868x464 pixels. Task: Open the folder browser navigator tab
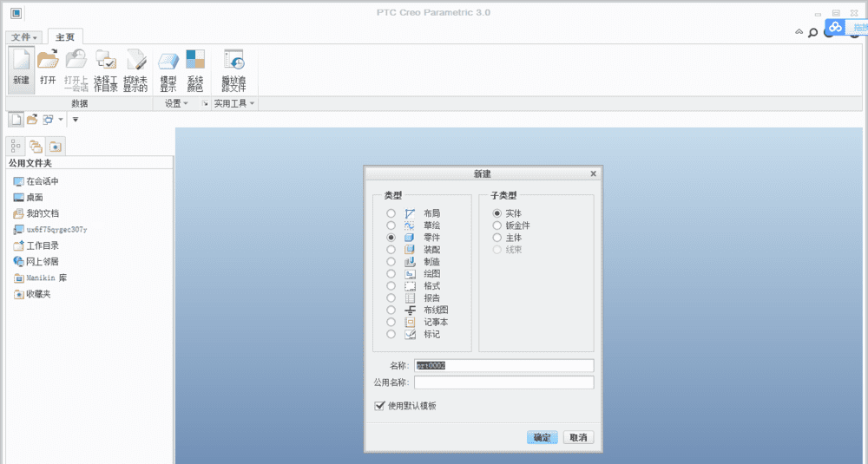tap(36, 146)
